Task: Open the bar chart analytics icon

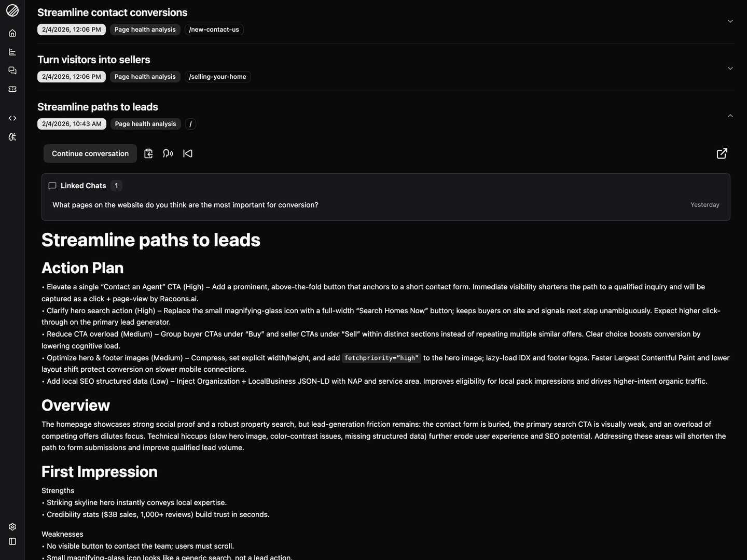Action: [12, 52]
